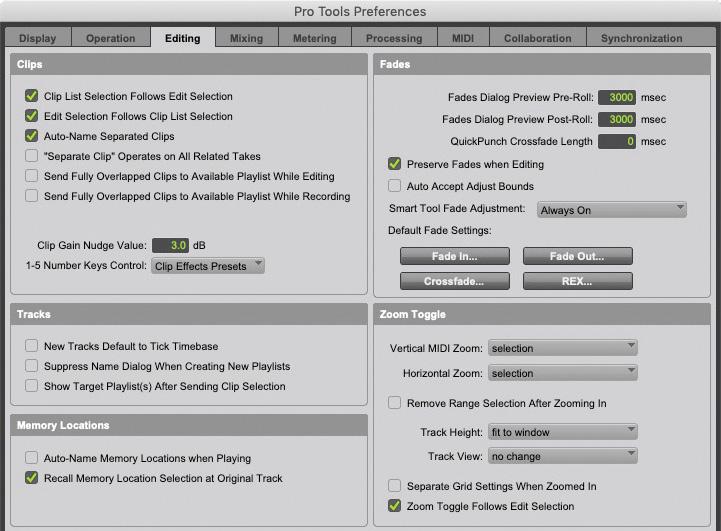The width and height of the screenshot is (721, 531).
Task: Go to the Mixing tab
Action: tap(246, 38)
